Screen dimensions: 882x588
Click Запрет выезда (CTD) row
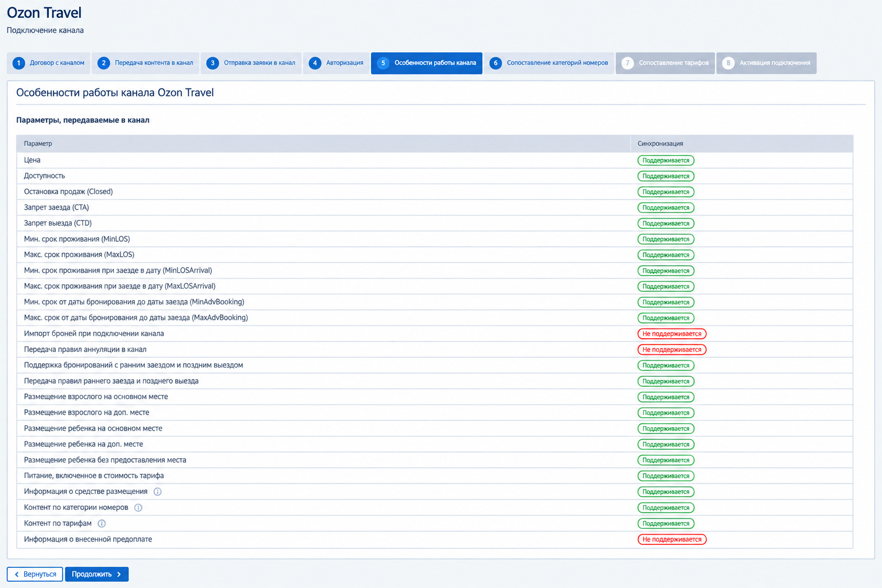coord(435,223)
